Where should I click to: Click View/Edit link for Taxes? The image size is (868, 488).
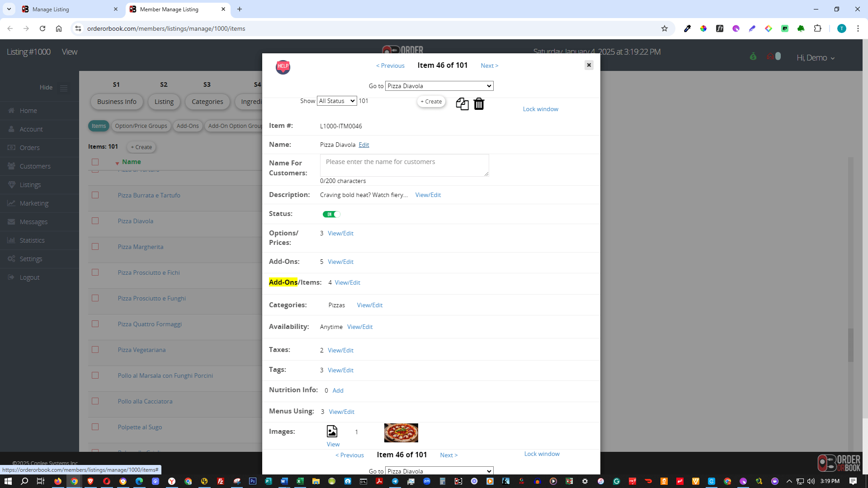[x=340, y=350]
